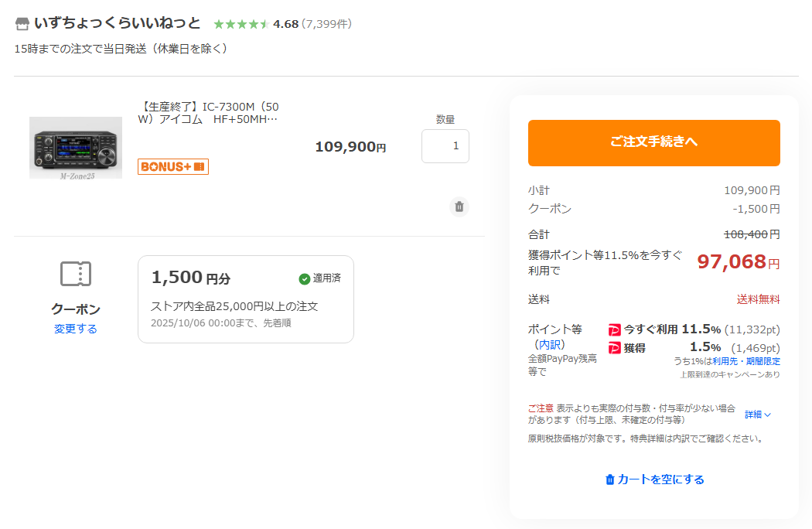Click the star rating graphic

coord(241,24)
